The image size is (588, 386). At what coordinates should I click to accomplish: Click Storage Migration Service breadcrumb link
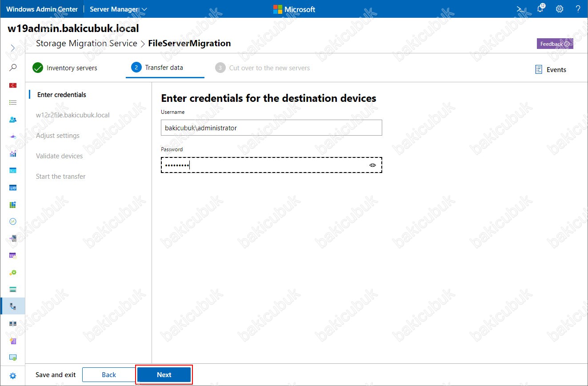[x=87, y=44]
